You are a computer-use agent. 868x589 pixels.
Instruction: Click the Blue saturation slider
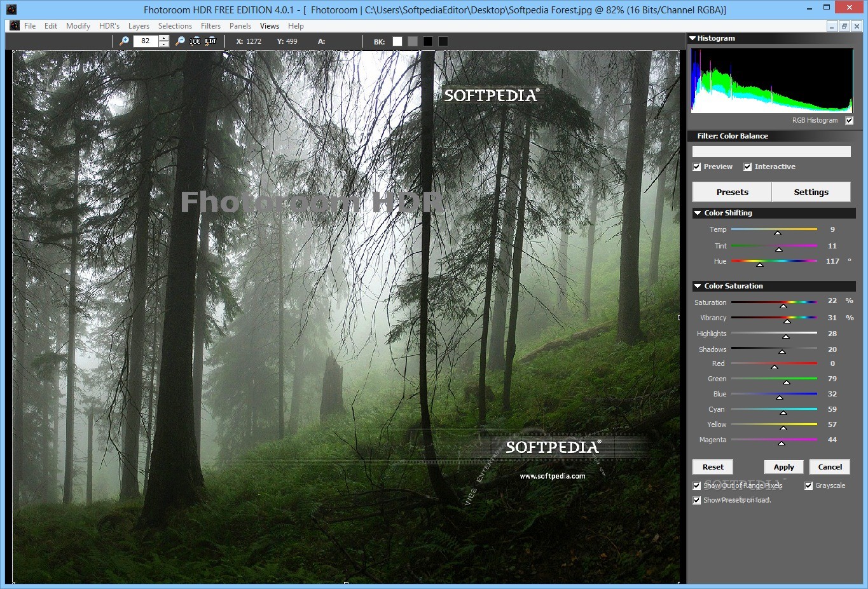[x=774, y=394]
